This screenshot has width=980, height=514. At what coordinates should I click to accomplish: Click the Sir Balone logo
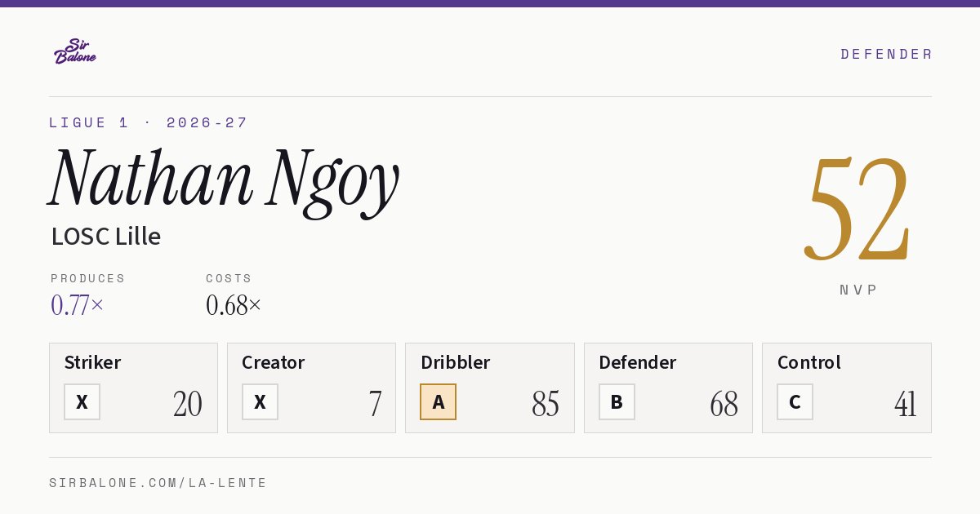[x=75, y=51]
